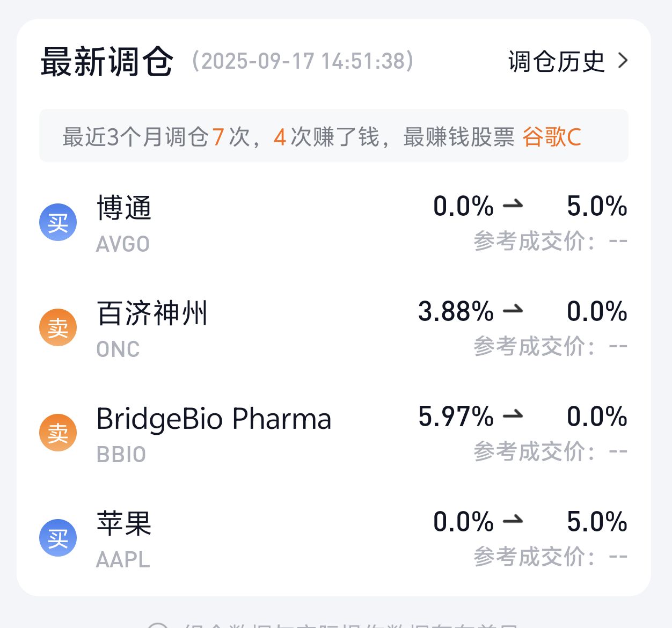Click the 2025-09-17 rebalance timestamp
Viewport: 672px width, 628px height.
click(x=303, y=61)
